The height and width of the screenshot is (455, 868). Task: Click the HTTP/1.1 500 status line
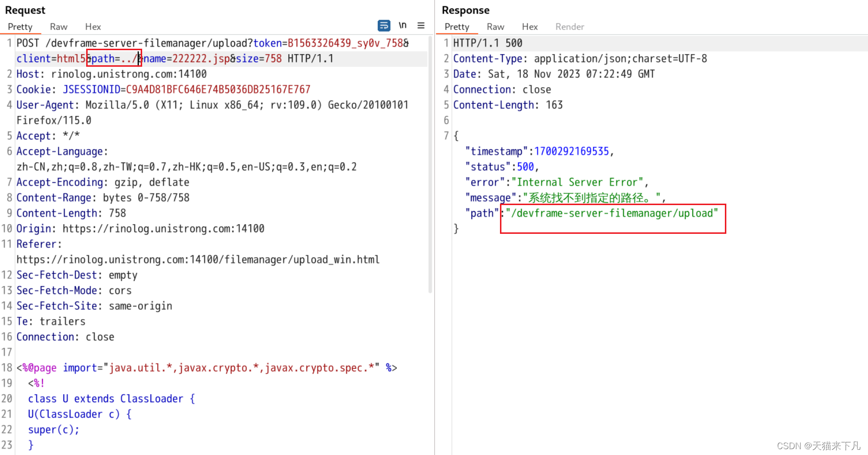pos(488,43)
